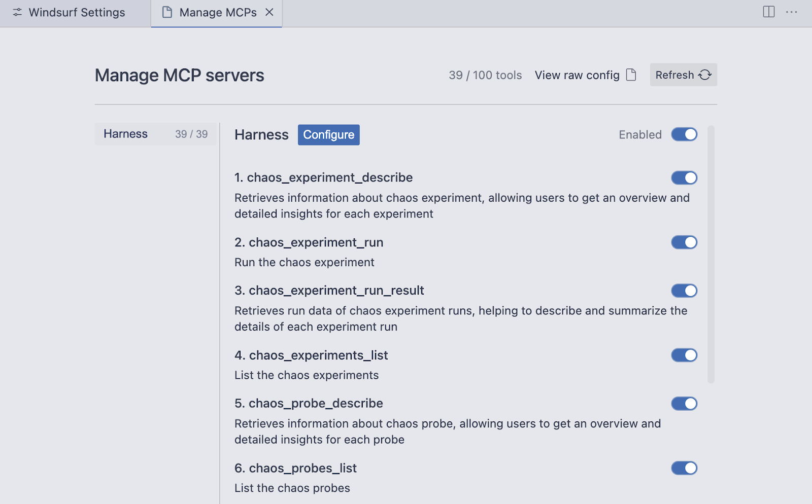
Task: Toggle chaos_experiment_run_result switch
Action: click(684, 291)
